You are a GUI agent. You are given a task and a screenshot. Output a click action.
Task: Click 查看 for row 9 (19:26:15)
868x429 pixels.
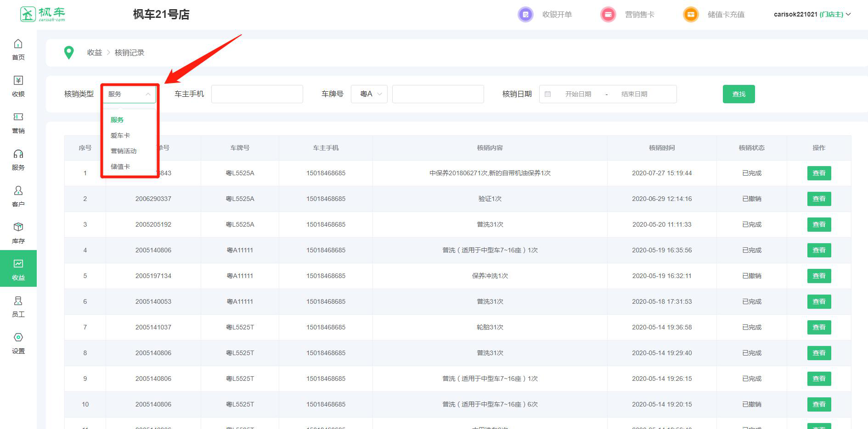click(819, 379)
